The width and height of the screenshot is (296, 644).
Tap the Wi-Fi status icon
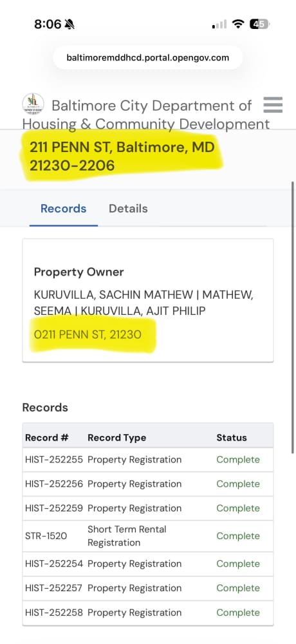[237, 24]
